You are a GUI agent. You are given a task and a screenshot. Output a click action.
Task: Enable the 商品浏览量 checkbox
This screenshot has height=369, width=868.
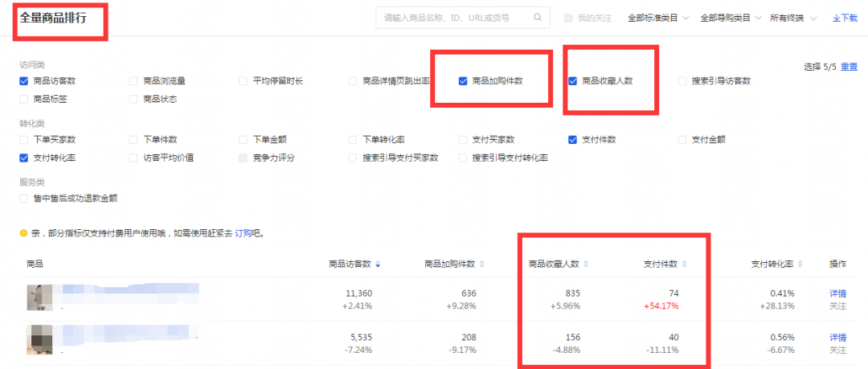133,81
